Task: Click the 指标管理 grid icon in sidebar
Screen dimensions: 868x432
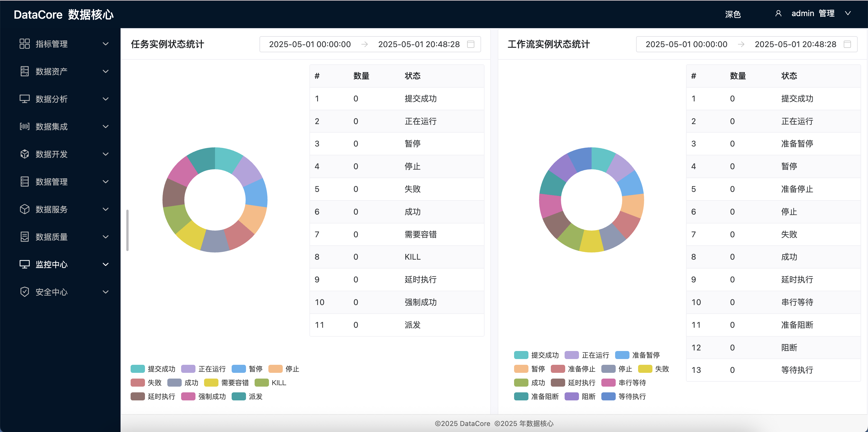Action: [x=24, y=44]
